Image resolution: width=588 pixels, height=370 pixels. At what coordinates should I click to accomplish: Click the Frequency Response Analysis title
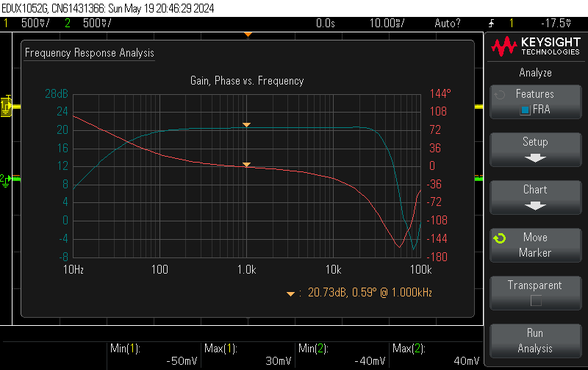tap(89, 53)
